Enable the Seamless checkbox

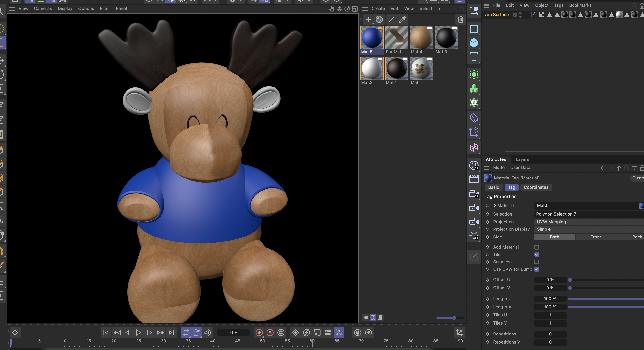click(536, 262)
